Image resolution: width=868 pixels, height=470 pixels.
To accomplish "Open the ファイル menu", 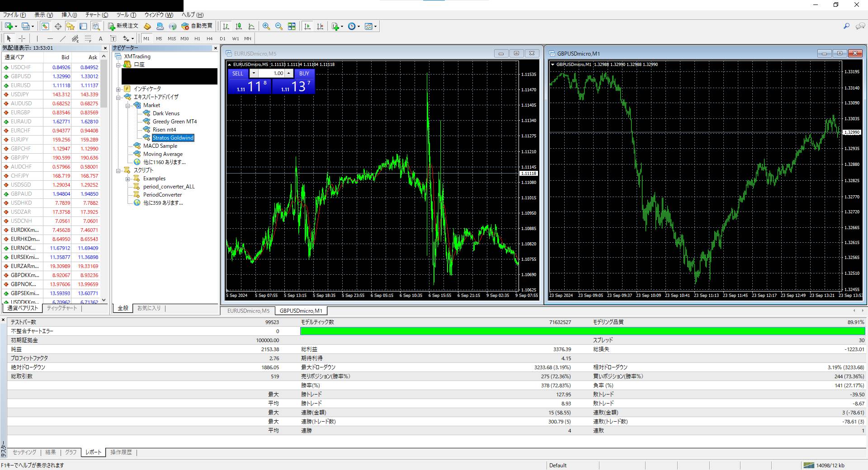I will point(14,15).
